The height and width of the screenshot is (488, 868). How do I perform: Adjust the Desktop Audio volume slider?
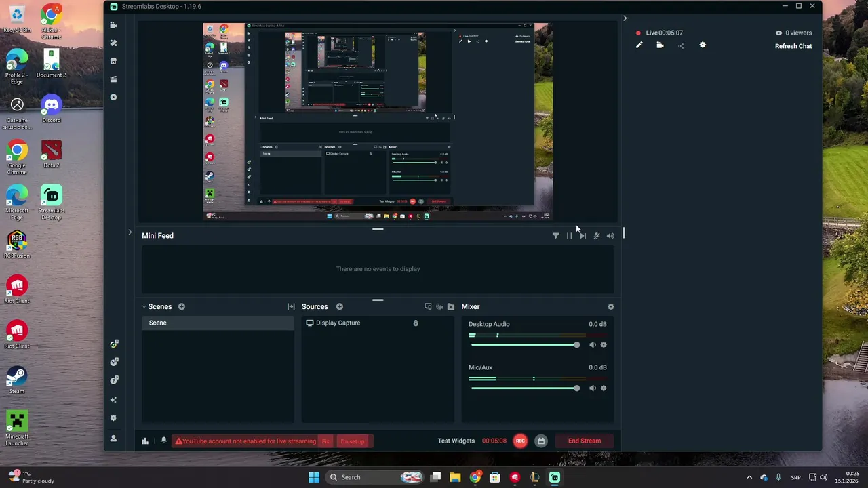(524, 345)
